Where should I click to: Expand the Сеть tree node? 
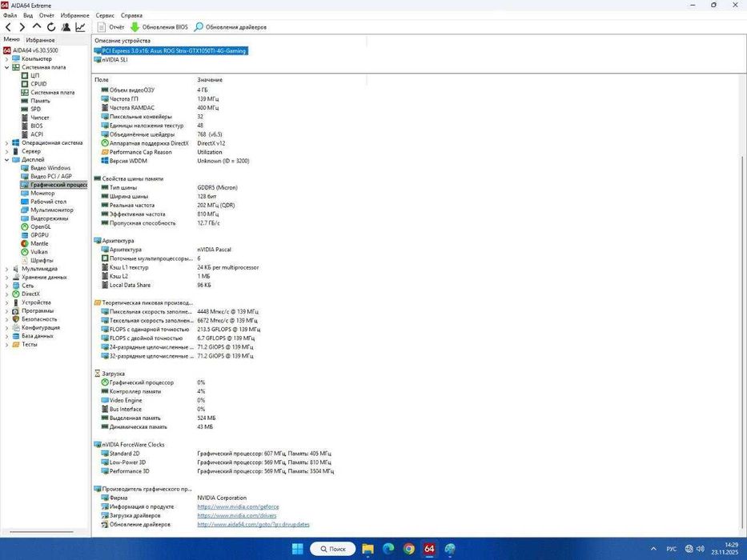[6, 286]
